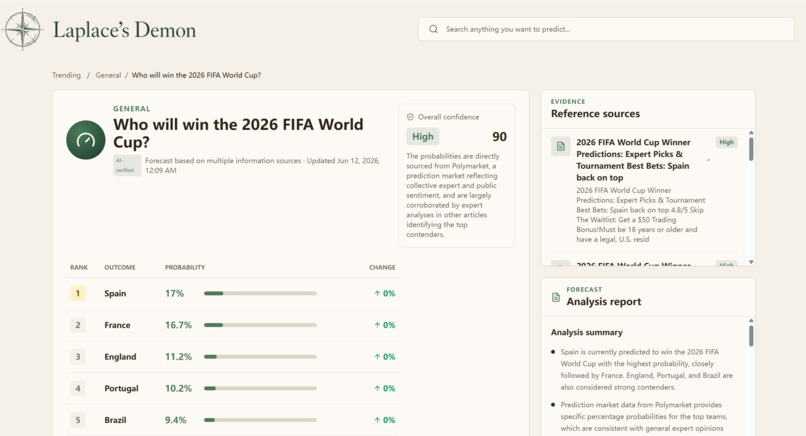Select the Portugal outcome name
Viewport: 806px width, 436px height.
pos(121,389)
